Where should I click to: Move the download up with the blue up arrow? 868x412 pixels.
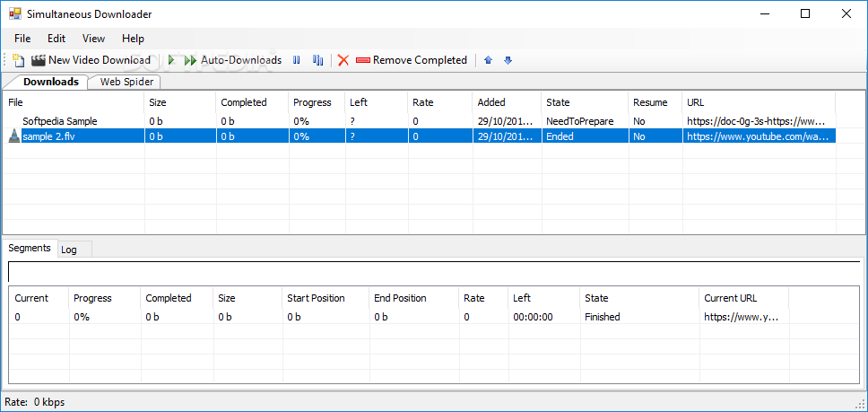click(x=488, y=60)
